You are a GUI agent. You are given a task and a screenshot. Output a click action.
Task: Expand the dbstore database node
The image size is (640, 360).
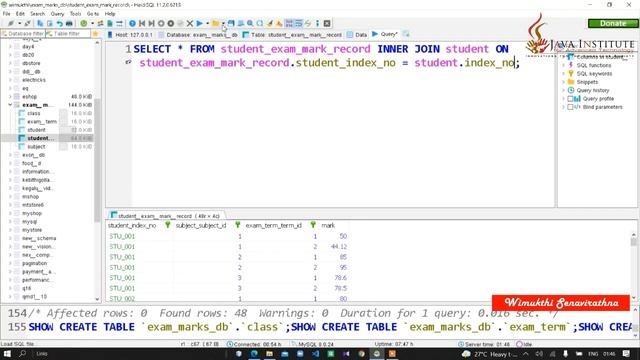[10, 63]
